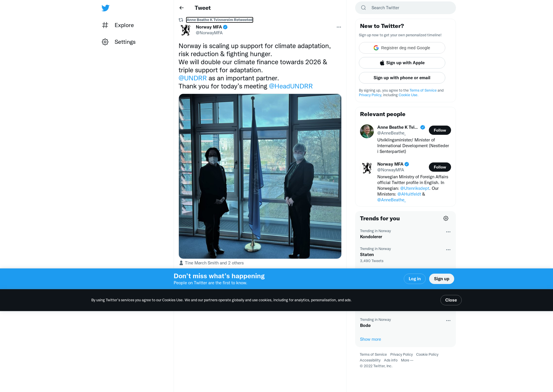Open more options for Staten trend
The image size is (553, 392).
coord(448,250)
